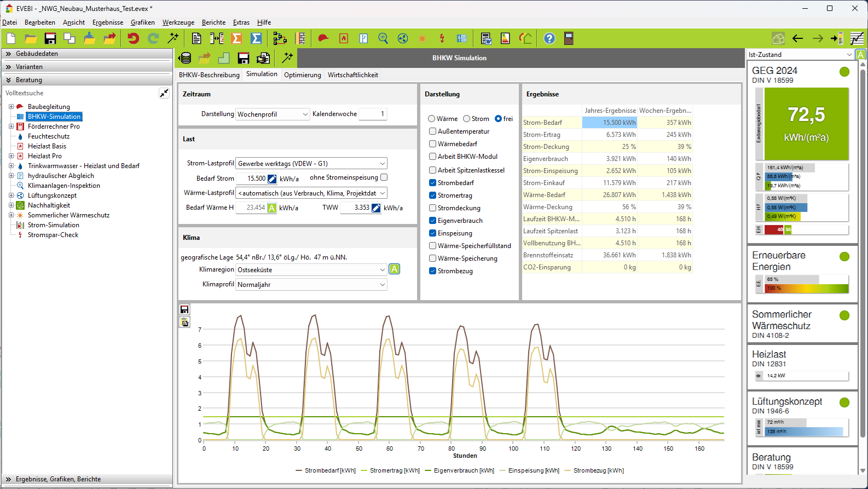Open the Klimaregion Ostseeküste dropdown
This screenshot has width=868, height=489.
[311, 269]
